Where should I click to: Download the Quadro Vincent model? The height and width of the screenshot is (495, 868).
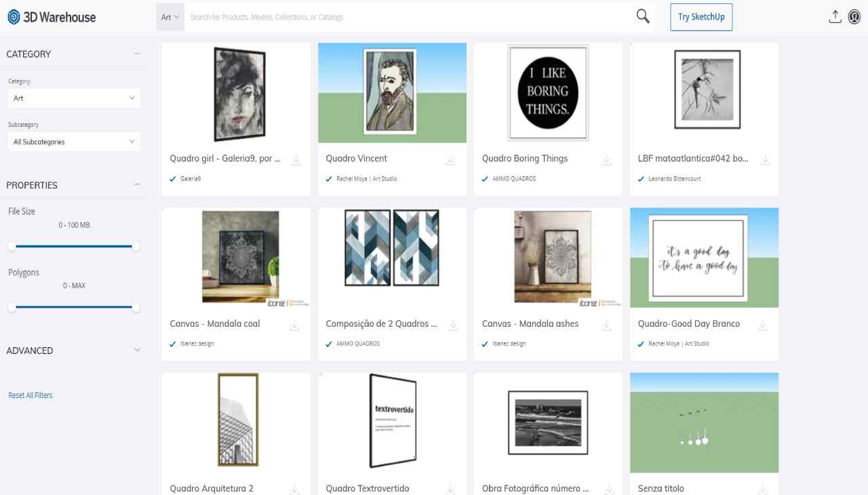tap(451, 160)
